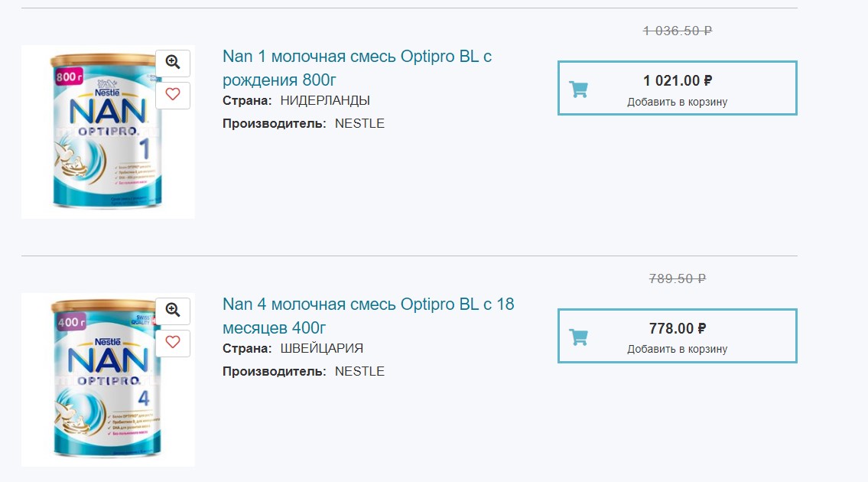Click the crossed-out price 1 036.50 ₽
This screenshot has height=482, width=868.
[677, 31]
